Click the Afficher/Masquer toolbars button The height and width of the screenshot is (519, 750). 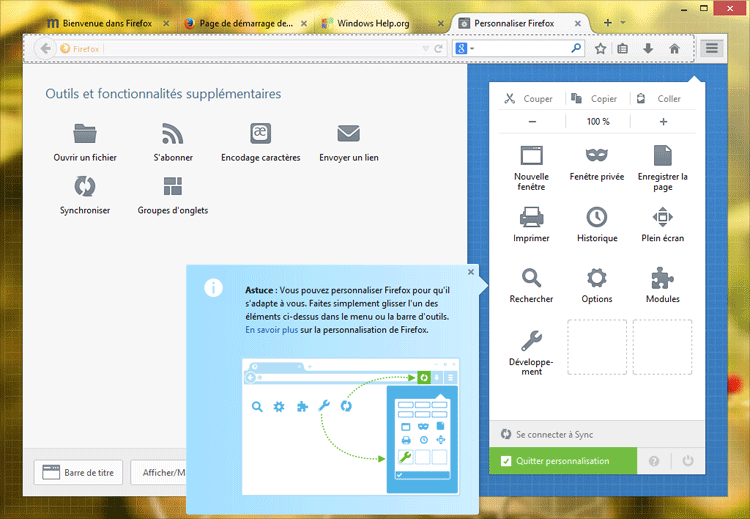coord(159,473)
